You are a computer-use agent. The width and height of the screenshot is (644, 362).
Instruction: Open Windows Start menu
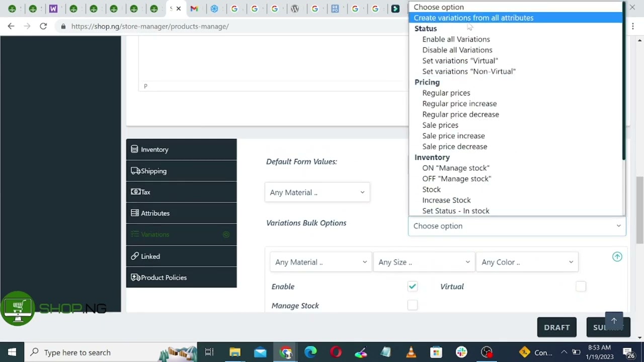pos(12,352)
